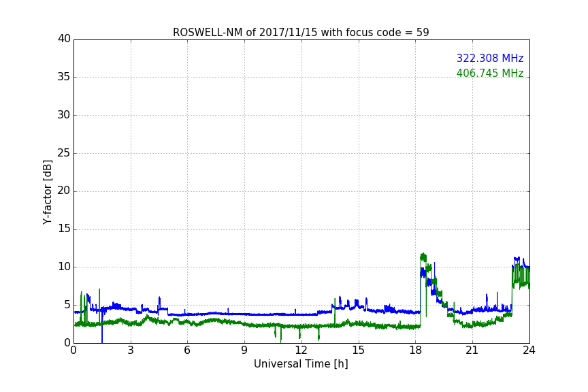Click x-axis tick label 3

pos(131,350)
